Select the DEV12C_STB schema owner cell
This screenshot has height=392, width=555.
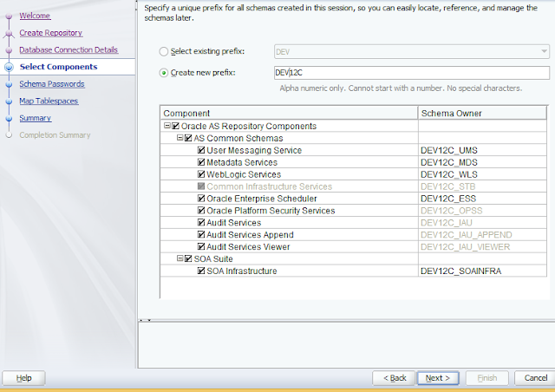pyautogui.click(x=482, y=186)
